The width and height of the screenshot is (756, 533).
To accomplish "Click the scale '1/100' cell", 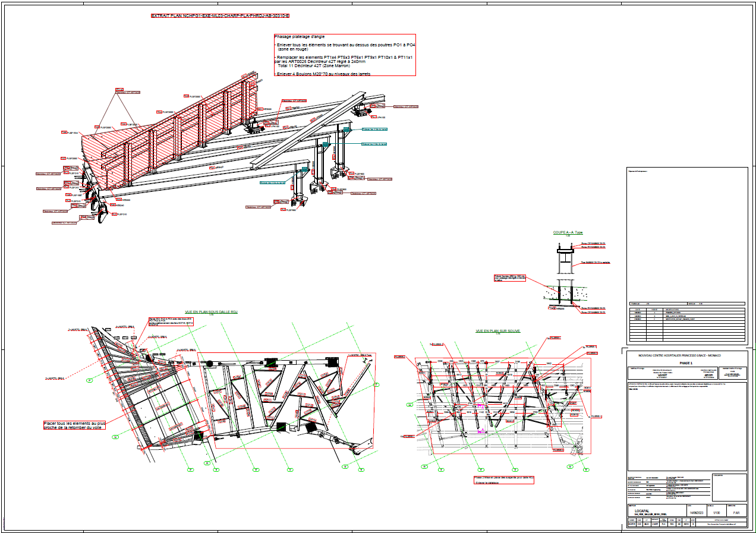I will [716, 512].
